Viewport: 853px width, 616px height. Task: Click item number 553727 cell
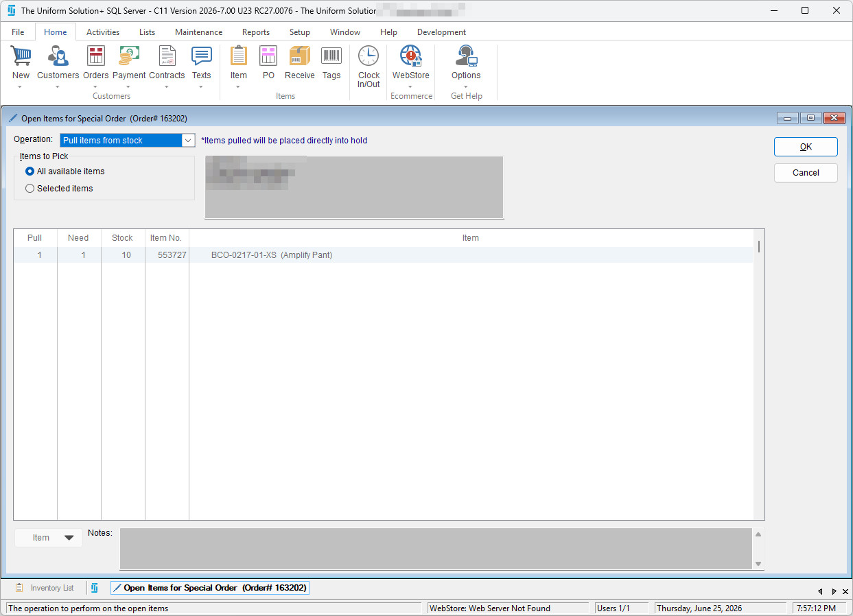167,255
